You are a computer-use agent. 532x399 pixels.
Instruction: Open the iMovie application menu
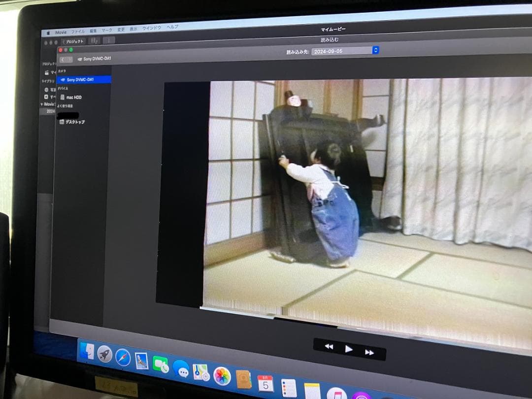(x=61, y=32)
